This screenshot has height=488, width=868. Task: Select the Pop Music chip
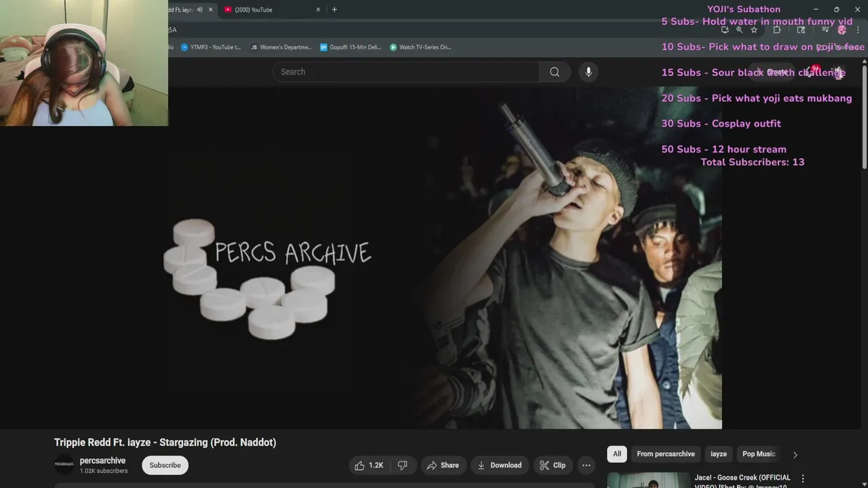758,454
